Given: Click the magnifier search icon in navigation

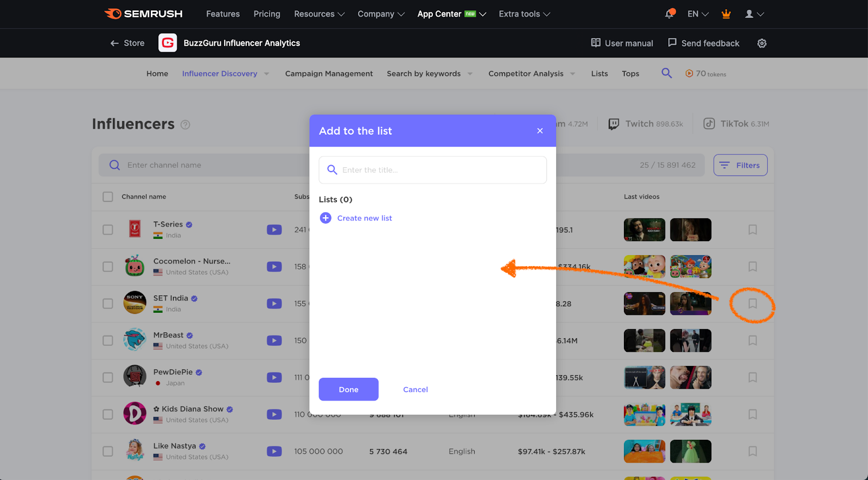Looking at the screenshot, I should (667, 73).
